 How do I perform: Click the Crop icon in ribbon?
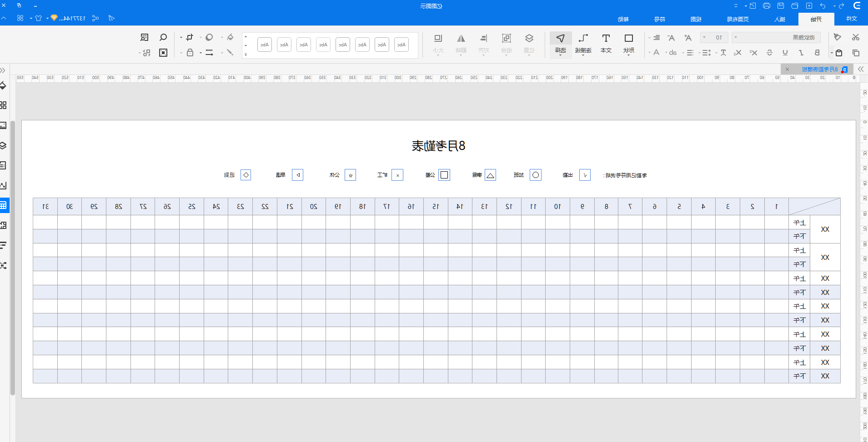tap(190, 37)
